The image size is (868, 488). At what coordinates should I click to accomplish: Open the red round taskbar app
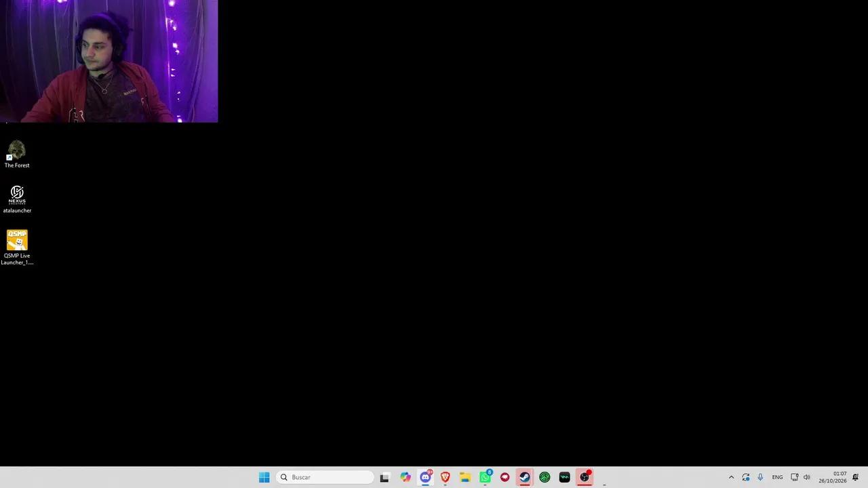pyautogui.click(x=505, y=477)
